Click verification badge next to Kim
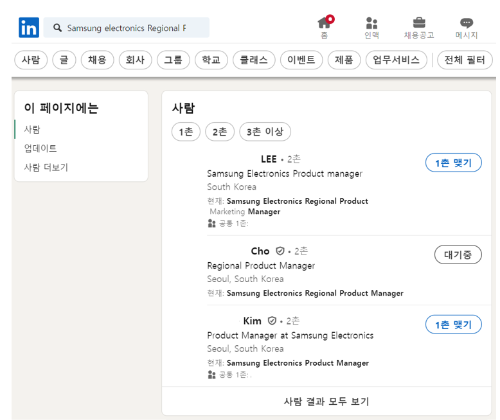 pos(272,321)
